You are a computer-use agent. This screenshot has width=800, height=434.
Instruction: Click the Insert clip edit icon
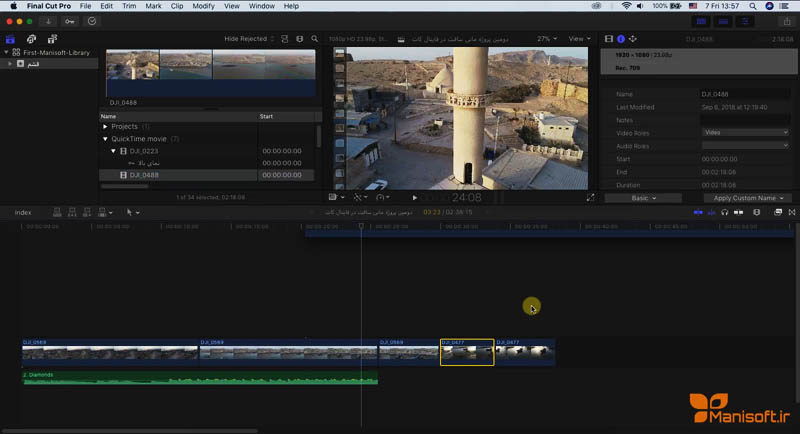[72, 213]
